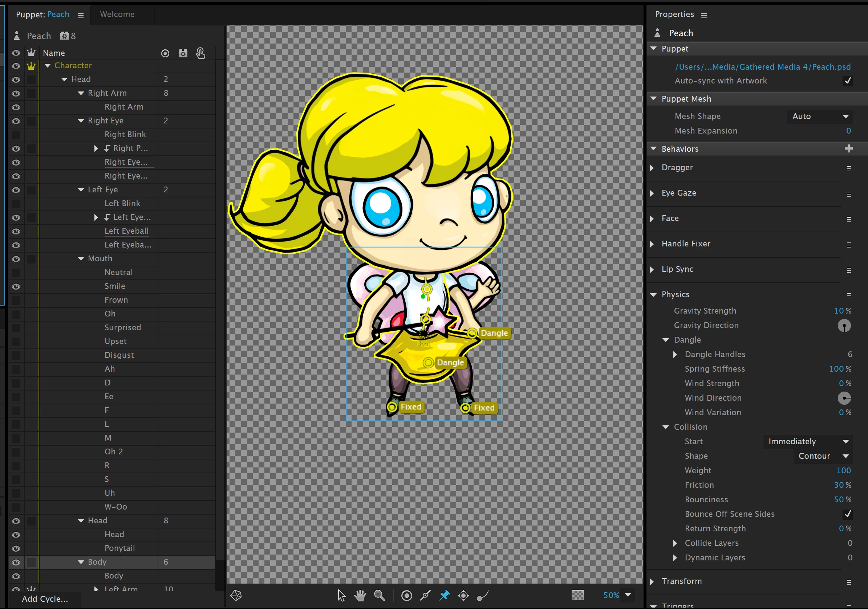Select the Zoom magnifier tool
The height and width of the screenshot is (609, 868).
[380, 596]
